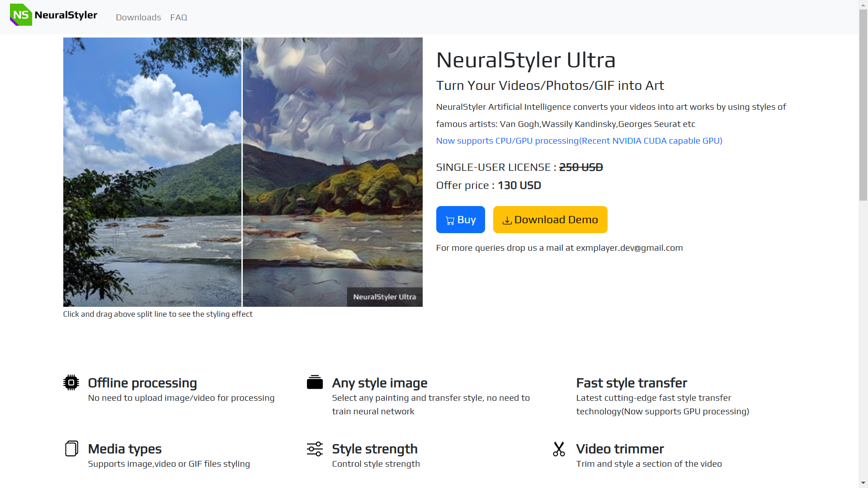The width and height of the screenshot is (868, 488).
Task: Open the FAQ nav link
Action: pyautogui.click(x=179, y=17)
